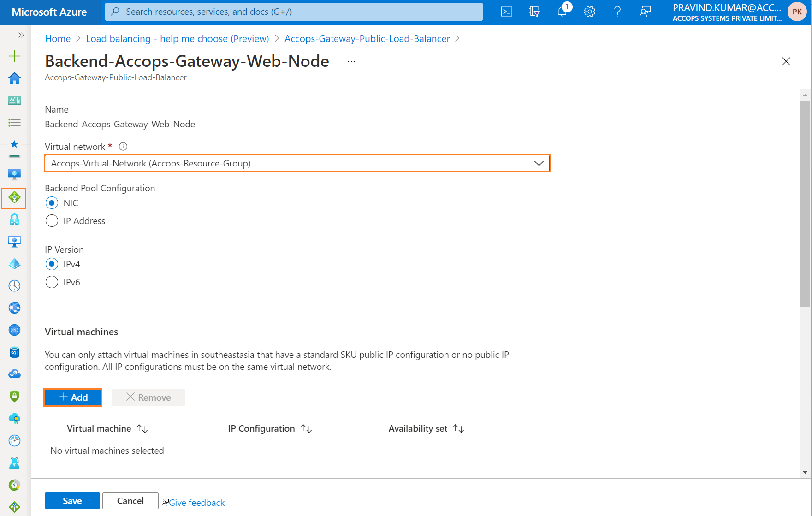Screen dimensions: 812x516
Task: Choose IPv6 as IP version
Action: pyautogui.click(x=52, y=282)
